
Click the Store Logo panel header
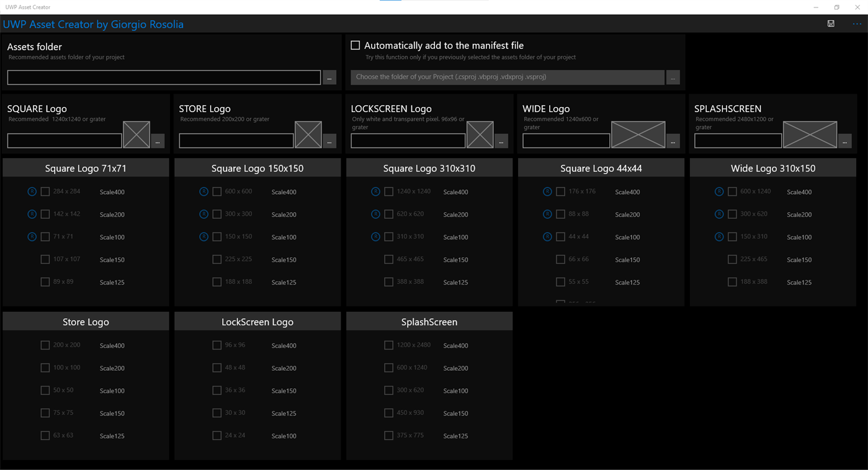pos(86,322)
